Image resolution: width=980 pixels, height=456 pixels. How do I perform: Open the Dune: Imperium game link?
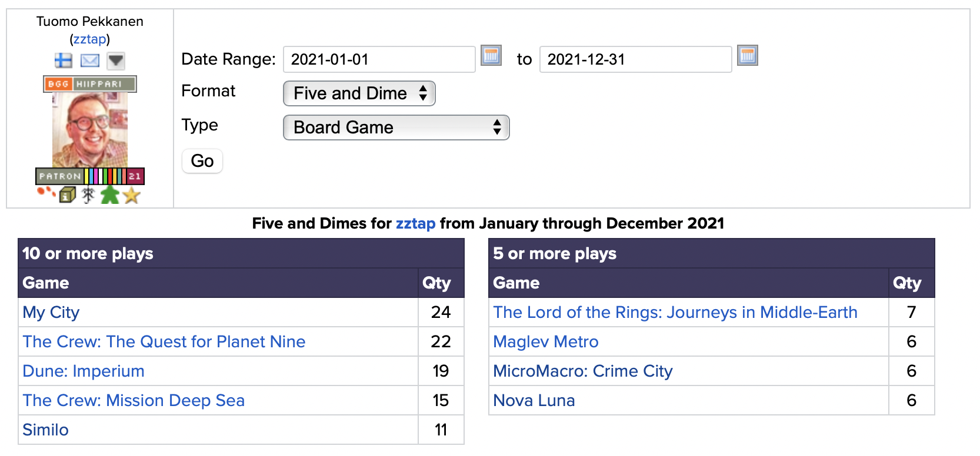tap(84, 371)
